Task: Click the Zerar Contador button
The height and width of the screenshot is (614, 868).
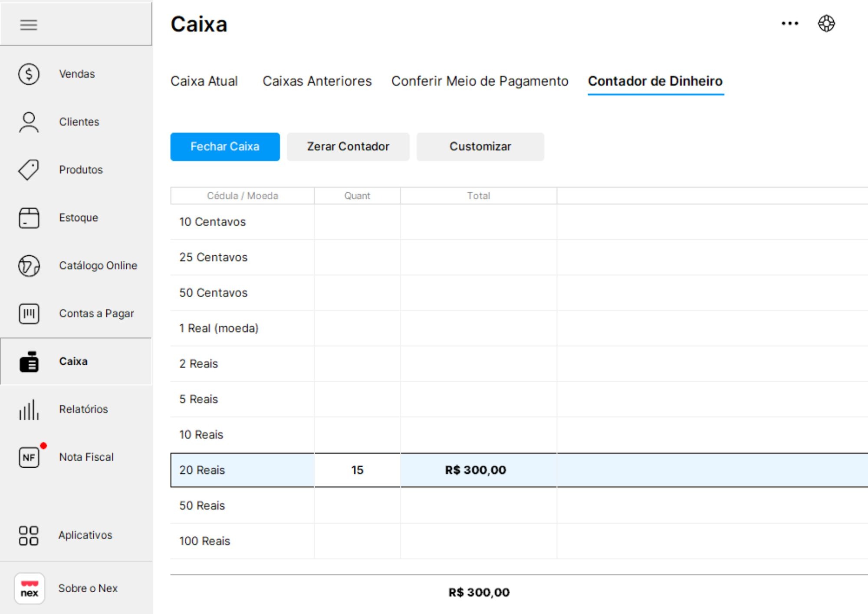Action: click(x=348, y=147)
